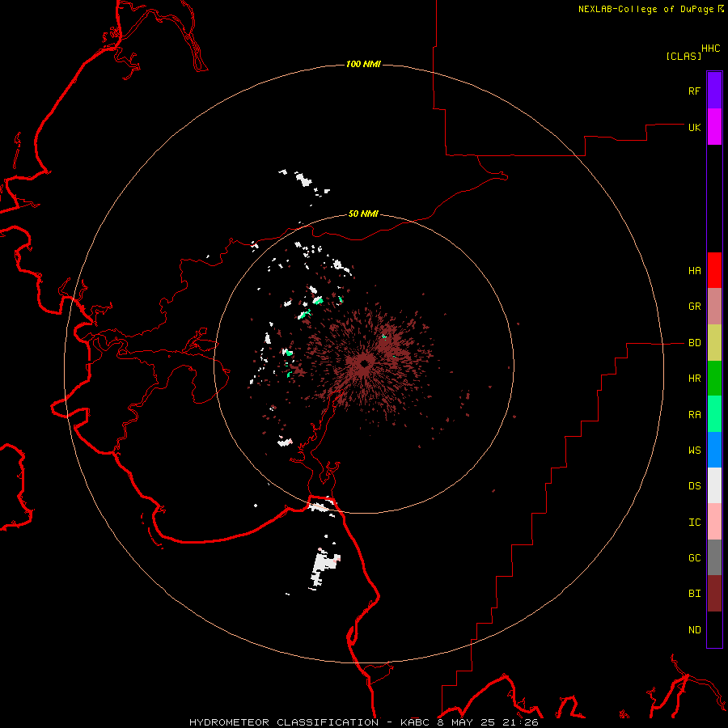Click the BI dark red swatch

point(714,594)
